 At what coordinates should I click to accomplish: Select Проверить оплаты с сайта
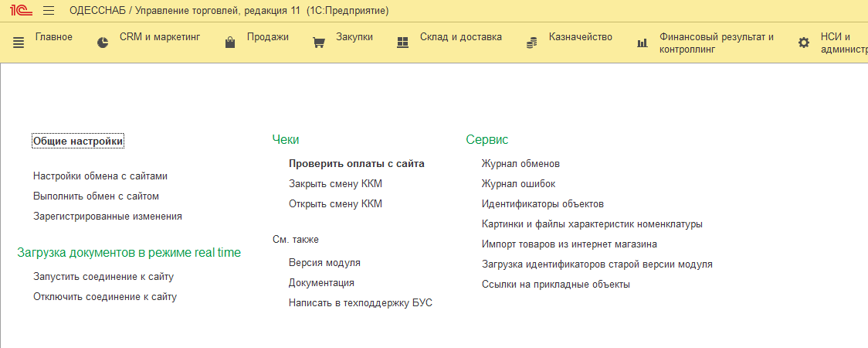pyautogui.click(x=356, y=164)
